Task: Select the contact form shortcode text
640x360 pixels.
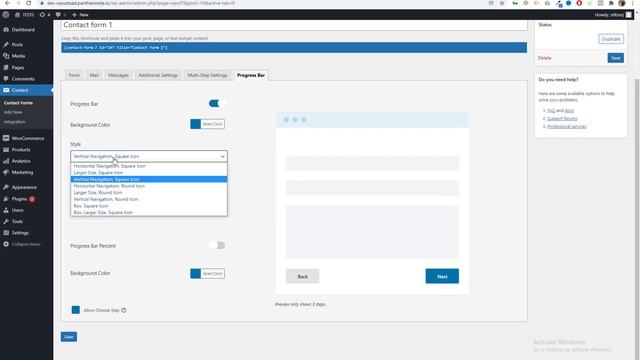Action: [294, 47]
